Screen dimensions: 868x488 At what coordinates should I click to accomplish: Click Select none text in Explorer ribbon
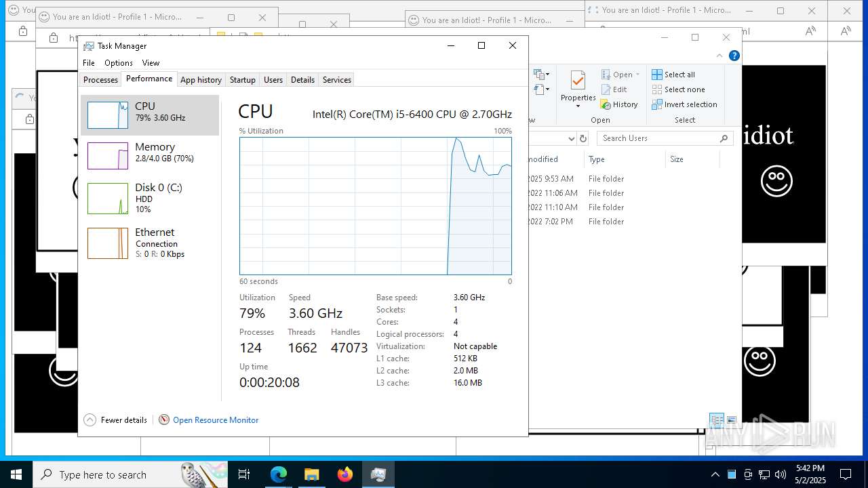coord(684,89)
